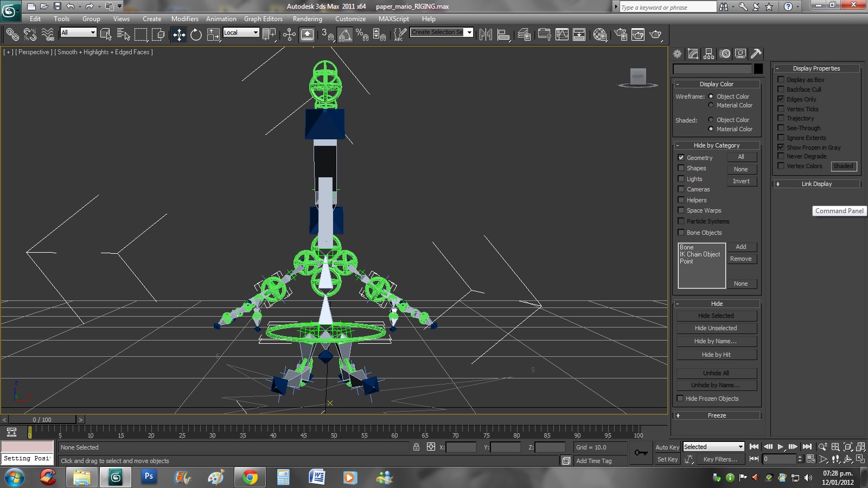The image size is (868, 488).
Task: Click the Selection Lock toggle padlock
Action: coord(416,447)
